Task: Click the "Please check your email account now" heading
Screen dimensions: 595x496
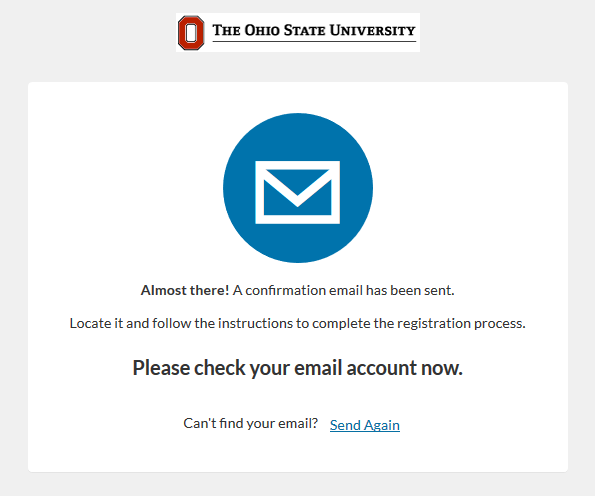Action: click(x=298, y=368)
